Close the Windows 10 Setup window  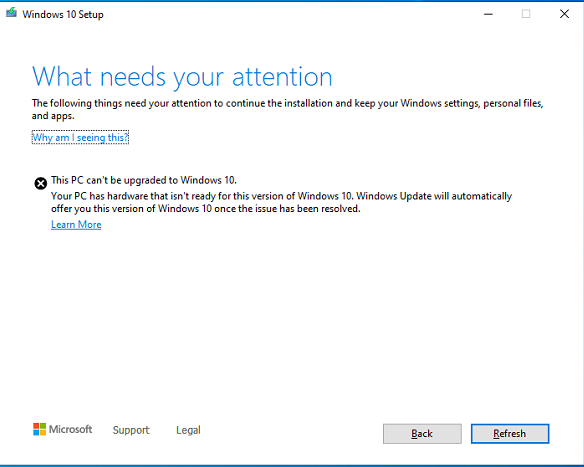(x=564, y=14)
